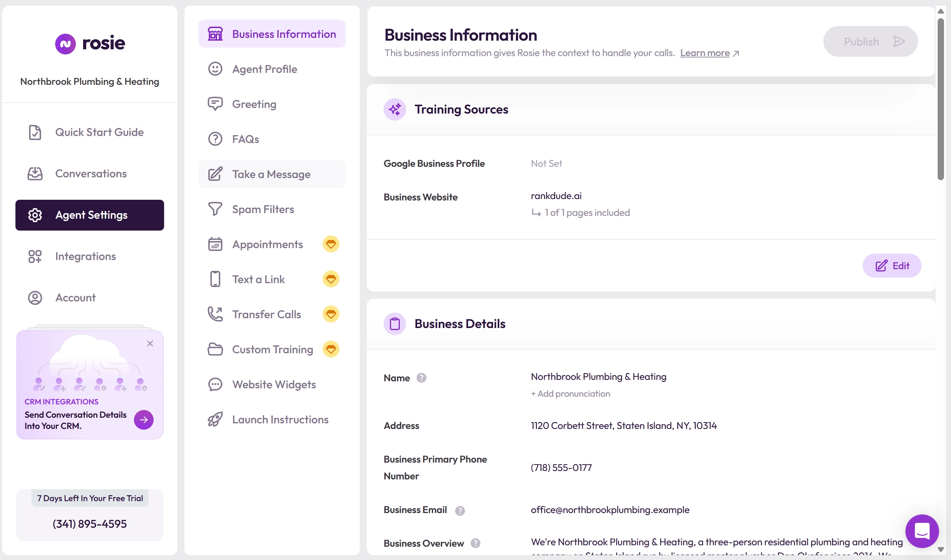Click the Training Sources sparkle icon
Screen dimensions: 951x560
(x=394, y=109)
